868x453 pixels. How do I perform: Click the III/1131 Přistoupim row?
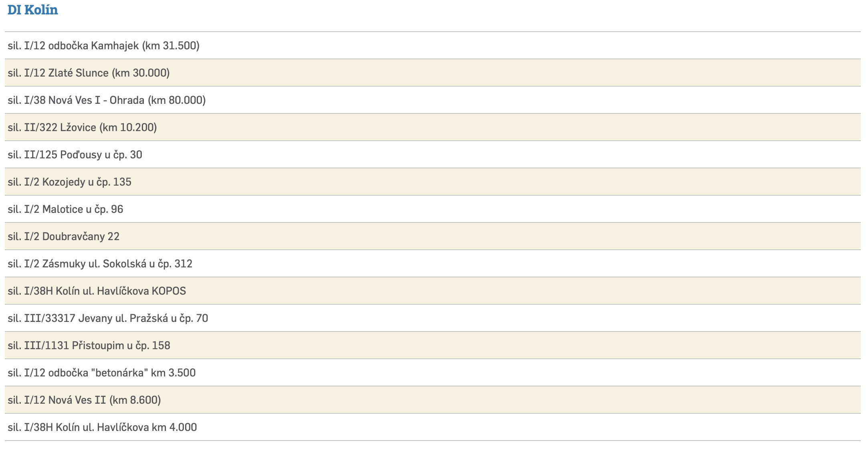click(x=89, y=346)
